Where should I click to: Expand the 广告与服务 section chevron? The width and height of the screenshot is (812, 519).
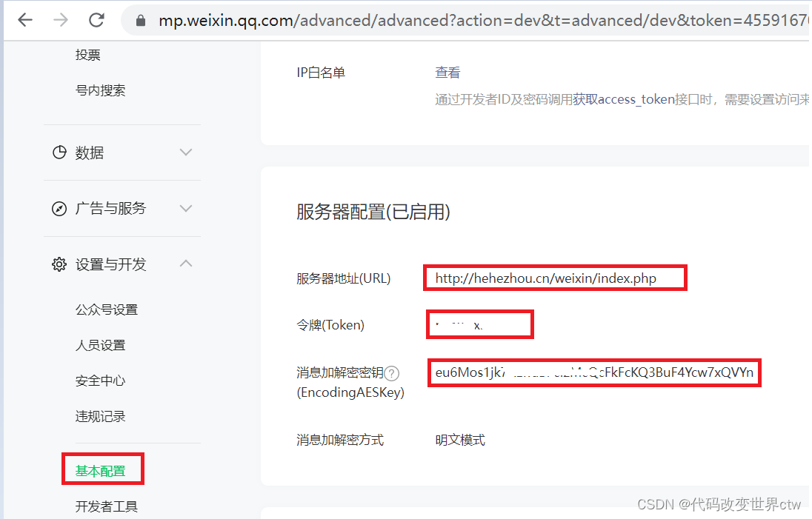point(185,208)
